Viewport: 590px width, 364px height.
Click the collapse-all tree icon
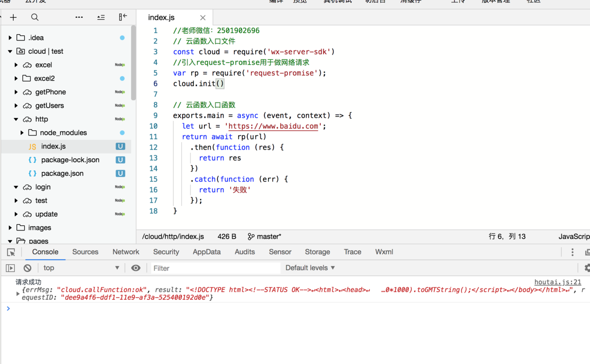point(101,18)
